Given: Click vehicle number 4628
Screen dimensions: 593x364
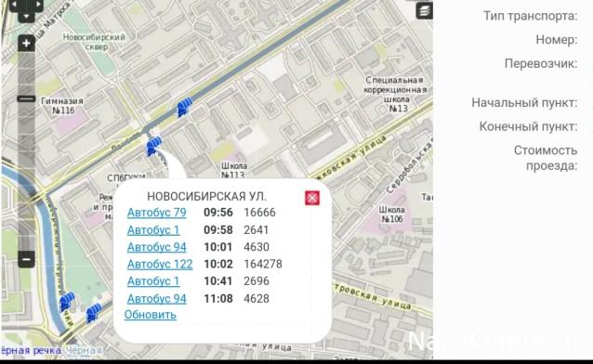Looking at the screenshot, I should point(257,299).
